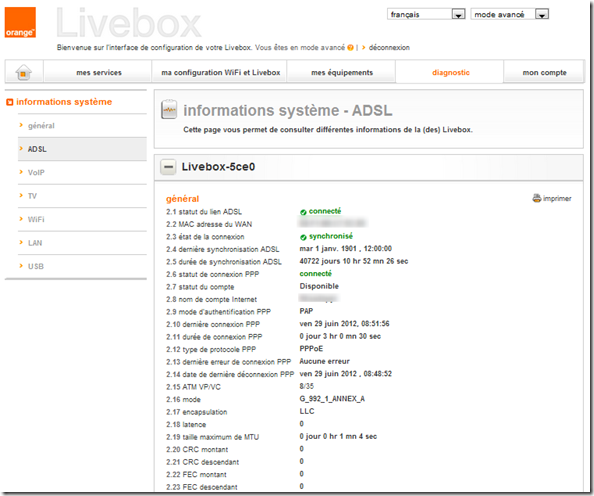The image size is (594, 496).
Task: Collapse the Livebox-5ce0 section
Action: pos(168,167)
